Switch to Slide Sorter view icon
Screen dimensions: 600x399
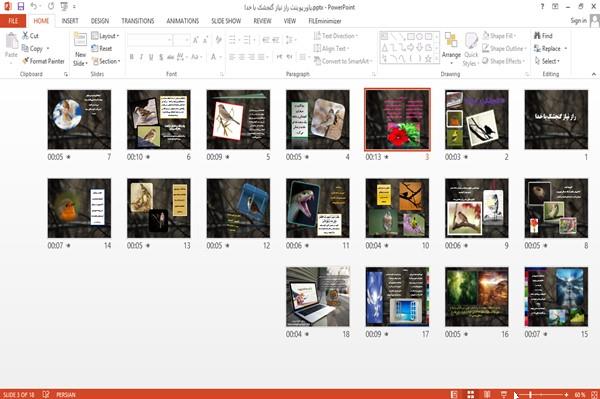(471, 394)
